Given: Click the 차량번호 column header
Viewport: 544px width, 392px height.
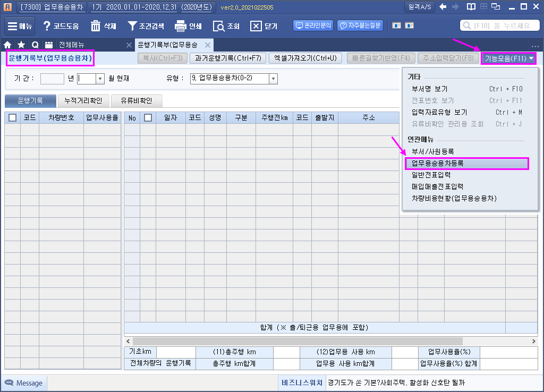Looking at the screenshot, I should click(62, 117).
